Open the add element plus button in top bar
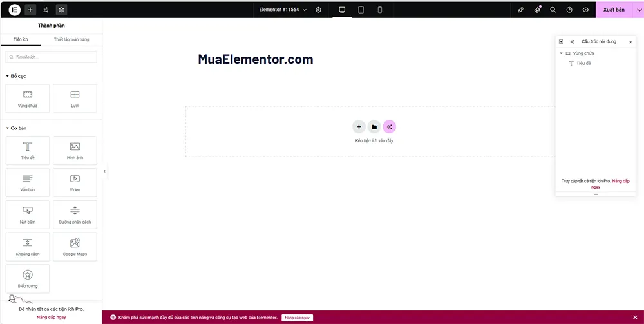 (x=30, y=10)
